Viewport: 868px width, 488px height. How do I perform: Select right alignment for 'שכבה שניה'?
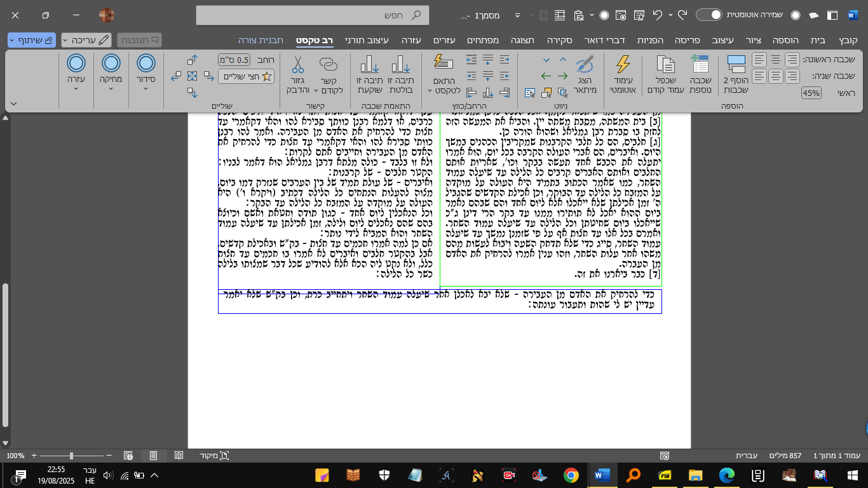[x=792, y=76]
